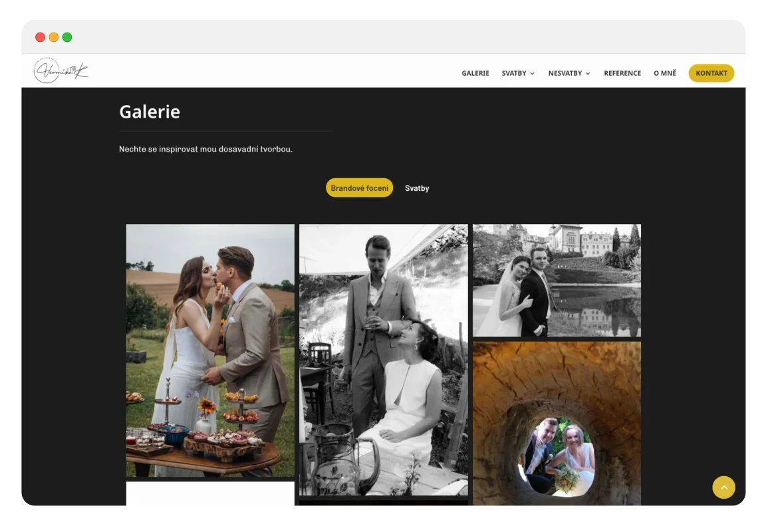The height and width of the screenshot is (532, 770).
Task: Select the Brandové focení filter tab
Action: (359, 188)
